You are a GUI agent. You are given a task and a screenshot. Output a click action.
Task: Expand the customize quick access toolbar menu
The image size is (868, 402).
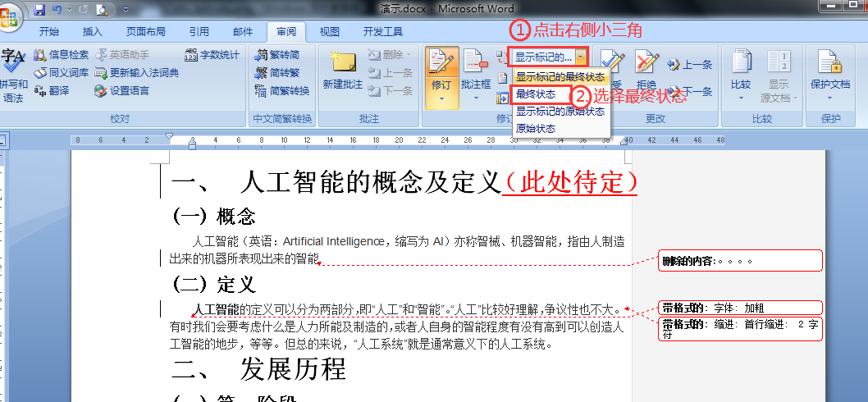[126, 10]
